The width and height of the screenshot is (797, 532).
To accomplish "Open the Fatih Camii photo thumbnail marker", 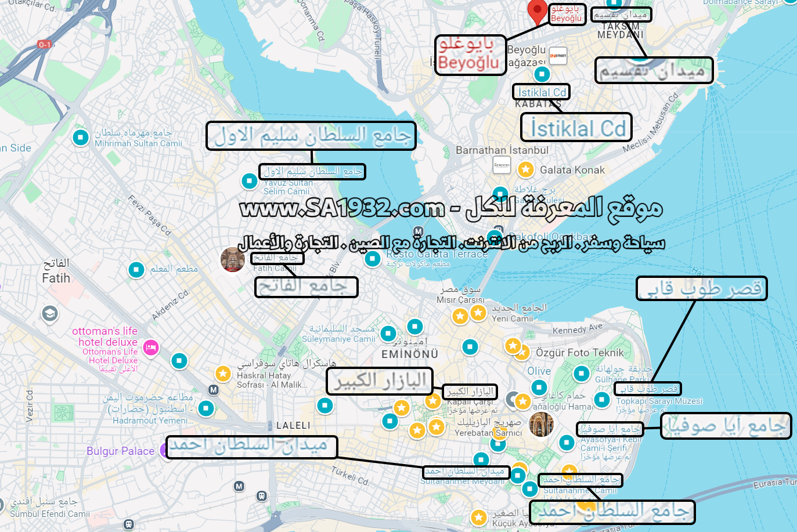I will pyautogui.click(x=233, y=259).
